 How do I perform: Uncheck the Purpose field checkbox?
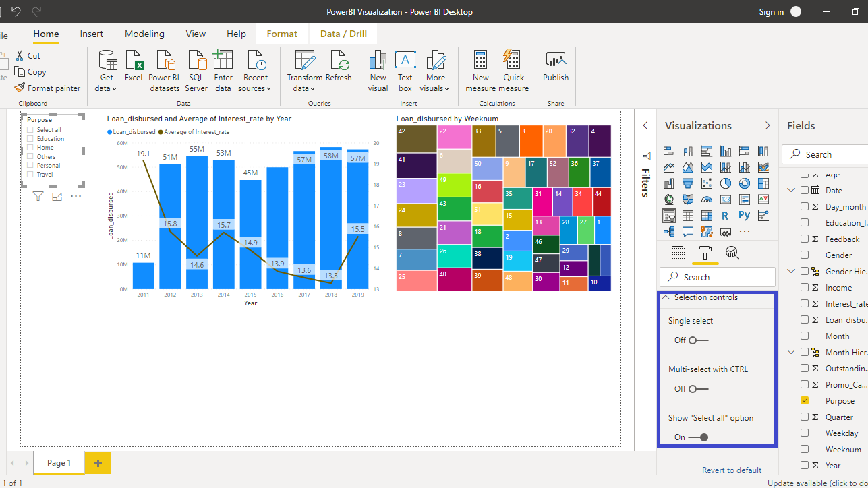[805, 400]
